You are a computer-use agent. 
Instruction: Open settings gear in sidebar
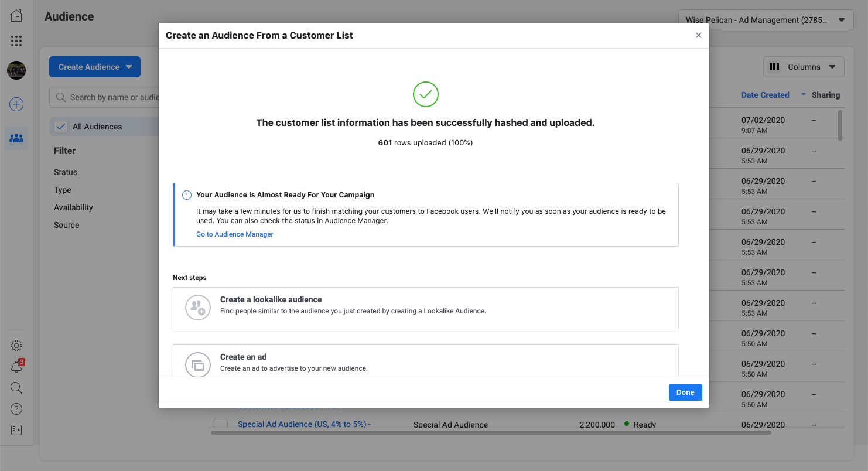[16, 346]
